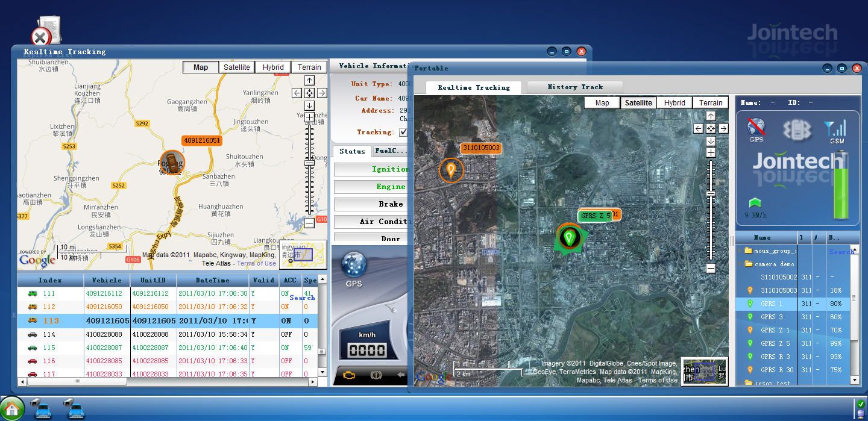Zoom in on the Realtime Tracking map

tap(309, 117)
